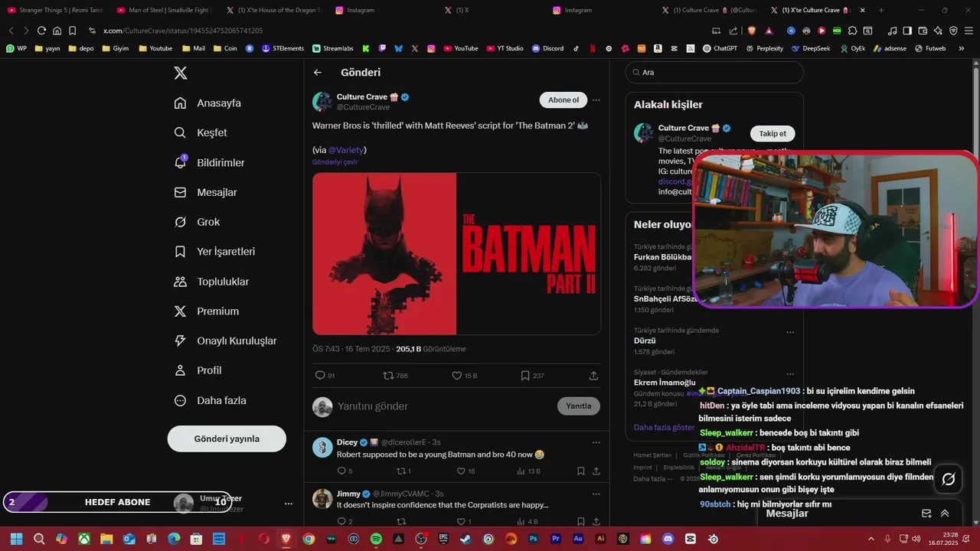Open account menu dots beside Umur Tezer
Screen dimensions: 980x551
point(289,504)
